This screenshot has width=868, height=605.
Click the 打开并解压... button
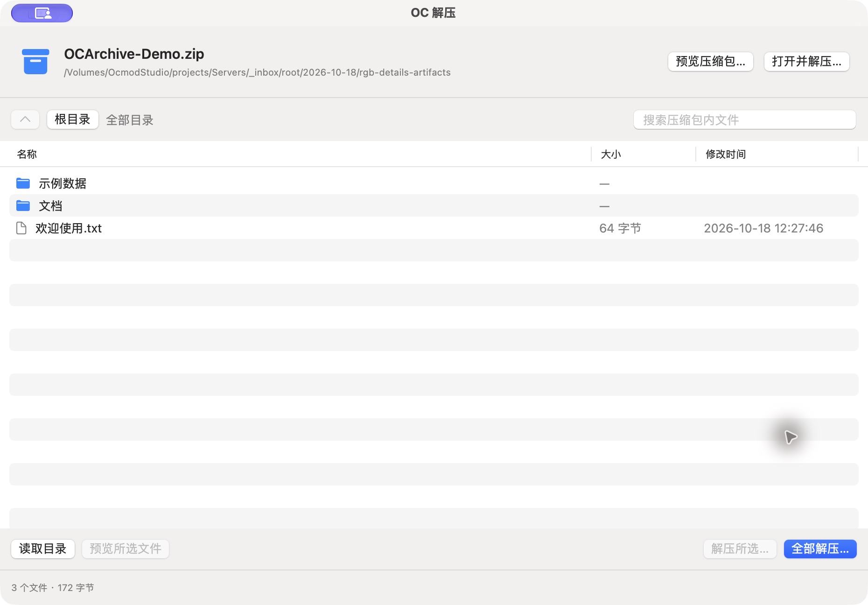[806, 62]
